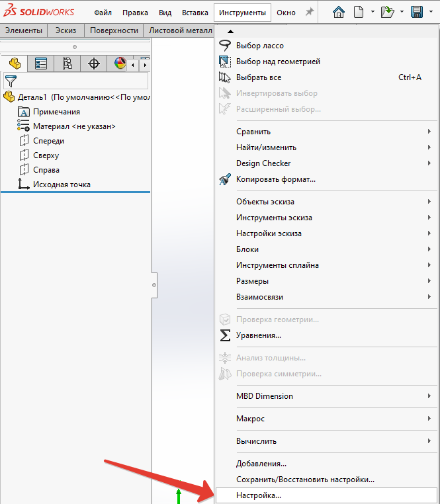This screenshot has height=504, width=440.
Task: Expand the Размеры submenu
Action: pyautogui.click(x=326, y=281)
